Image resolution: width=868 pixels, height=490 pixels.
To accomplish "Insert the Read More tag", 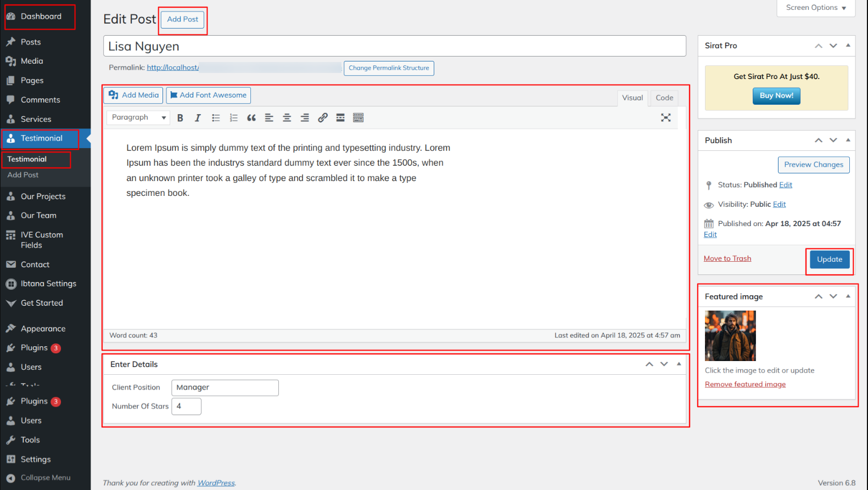I will click(x=340, y=118).
